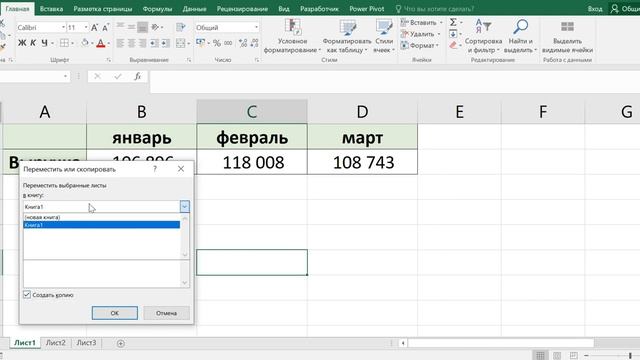Center text horizontally in the ribbon

[x=131, y=43]
